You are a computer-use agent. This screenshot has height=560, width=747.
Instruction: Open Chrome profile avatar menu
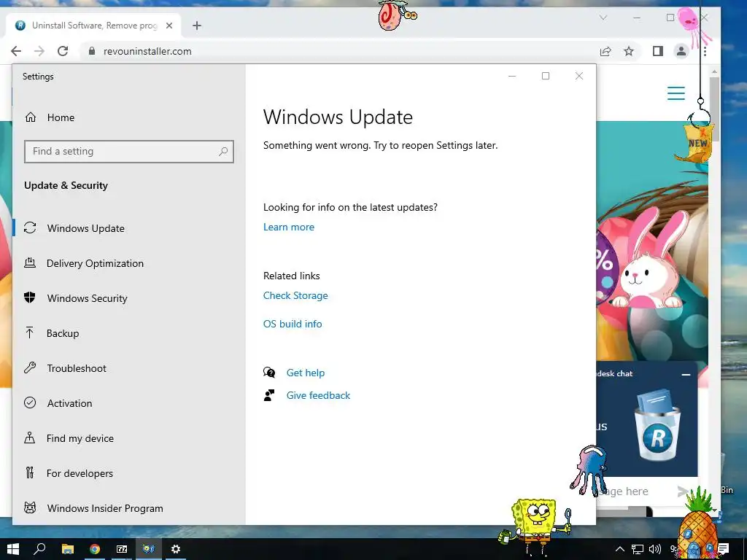(x=681, y=51)
